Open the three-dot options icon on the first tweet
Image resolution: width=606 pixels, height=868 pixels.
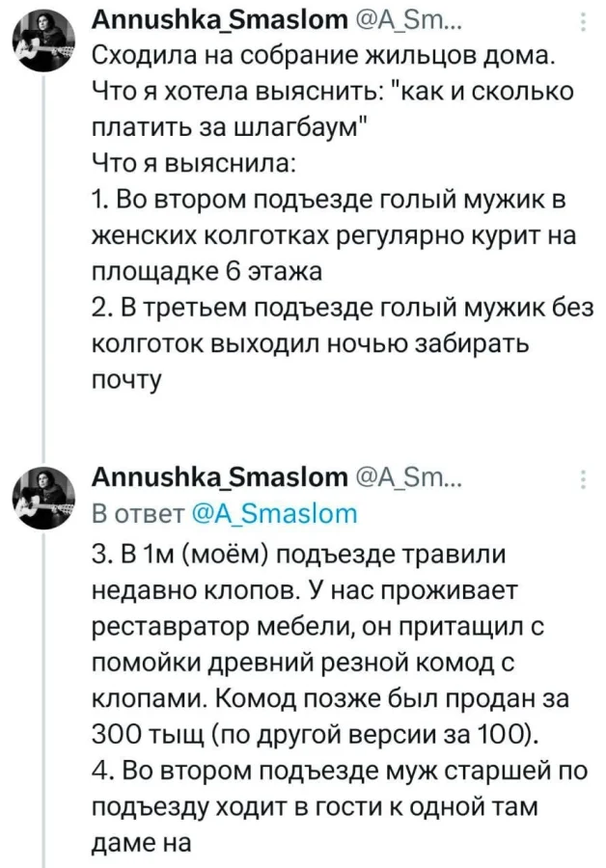(x=583, y=21)
